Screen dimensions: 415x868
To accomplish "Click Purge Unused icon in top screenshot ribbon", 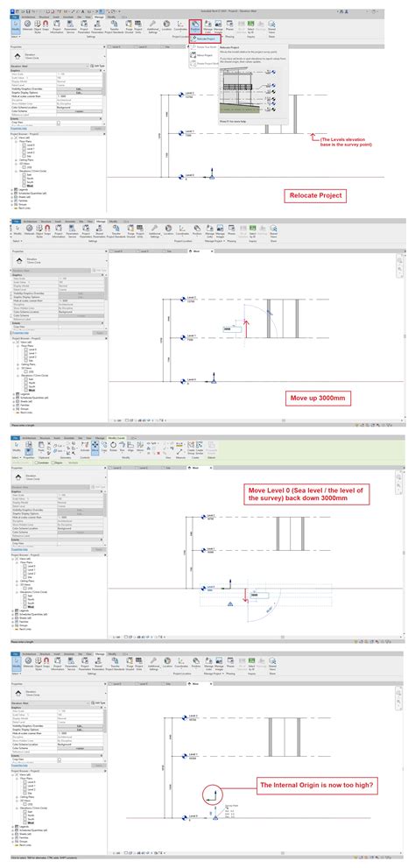I will click(129, 26).
